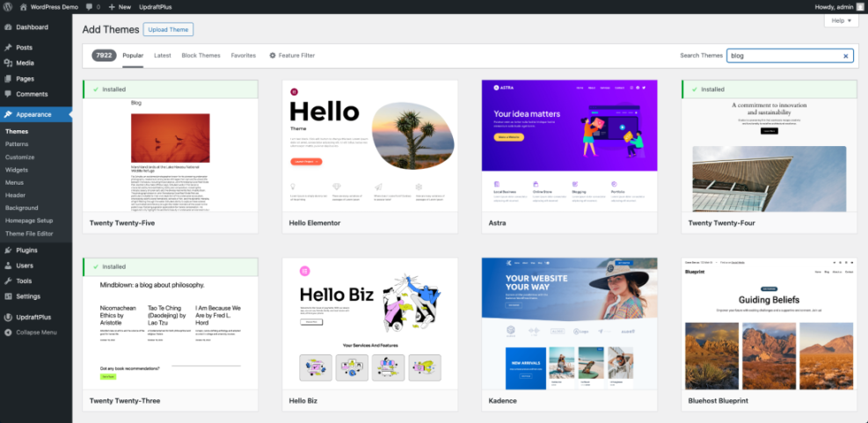Open Howdy, admin account menu
The width and height of the screenshot is (868, 423).
[839, 7]
